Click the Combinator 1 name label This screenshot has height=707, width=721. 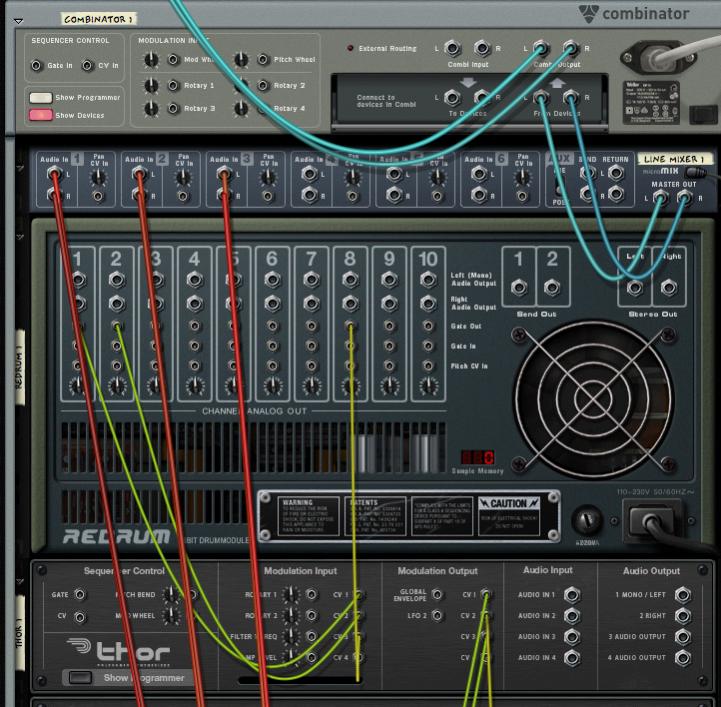tap(98, 19)
